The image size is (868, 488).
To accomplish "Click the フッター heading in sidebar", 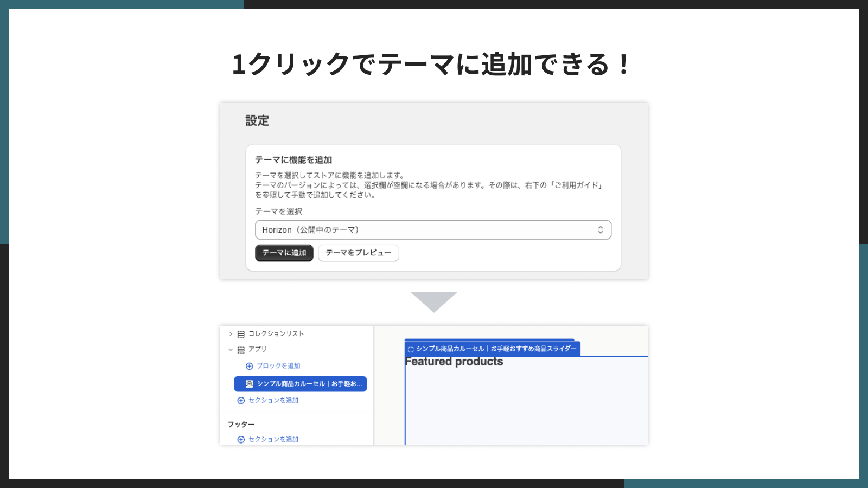I will pos(241,424).
